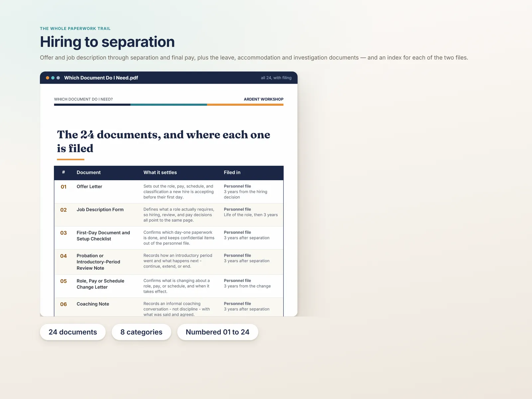The image size is (532, 399).
Task: Click row number '01'
Action: point(64,187)
